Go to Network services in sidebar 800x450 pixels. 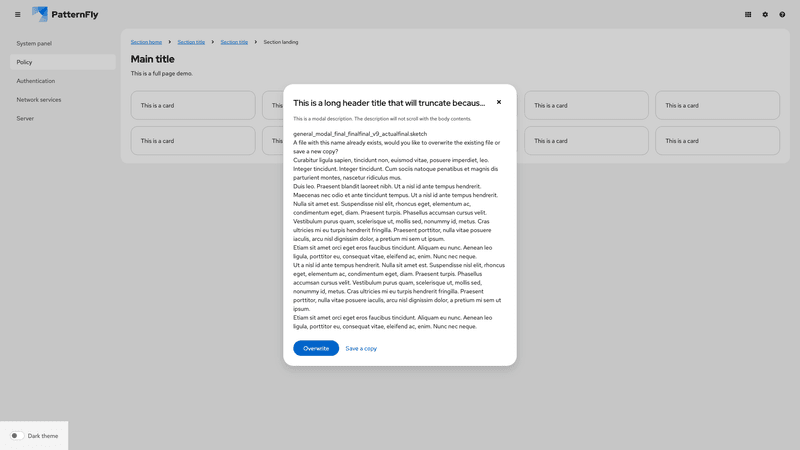(38, 100)
